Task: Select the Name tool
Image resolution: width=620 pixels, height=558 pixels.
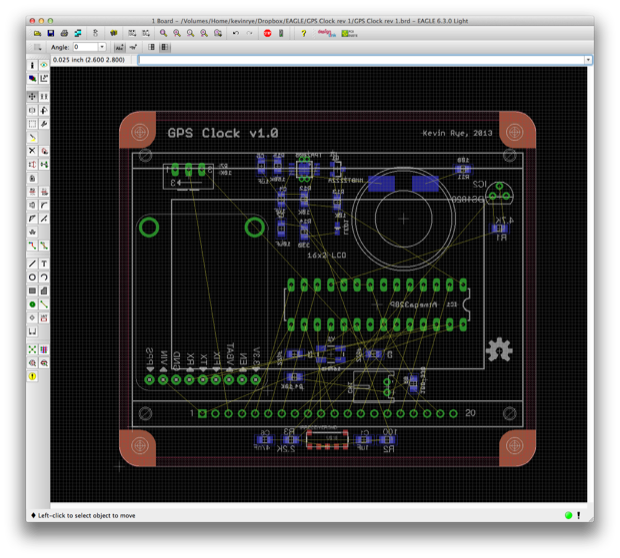Action: [32, 192]
